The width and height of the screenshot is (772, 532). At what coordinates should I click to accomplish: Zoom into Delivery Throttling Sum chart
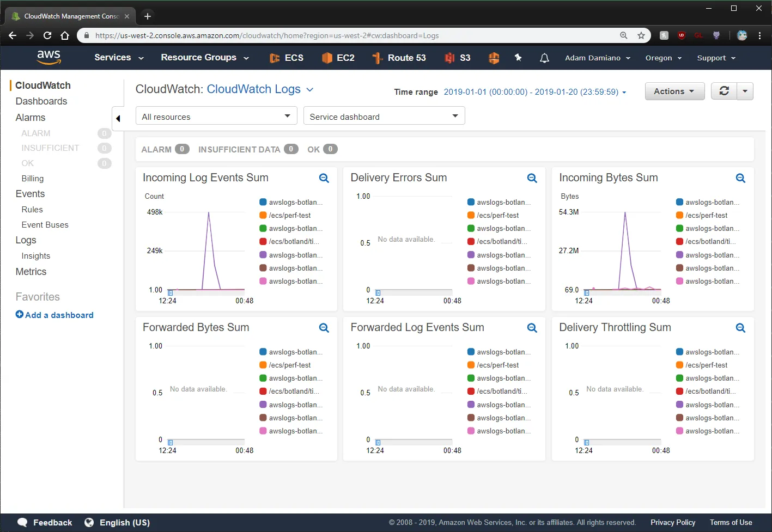pyautogui.click(x=740, y=328)
